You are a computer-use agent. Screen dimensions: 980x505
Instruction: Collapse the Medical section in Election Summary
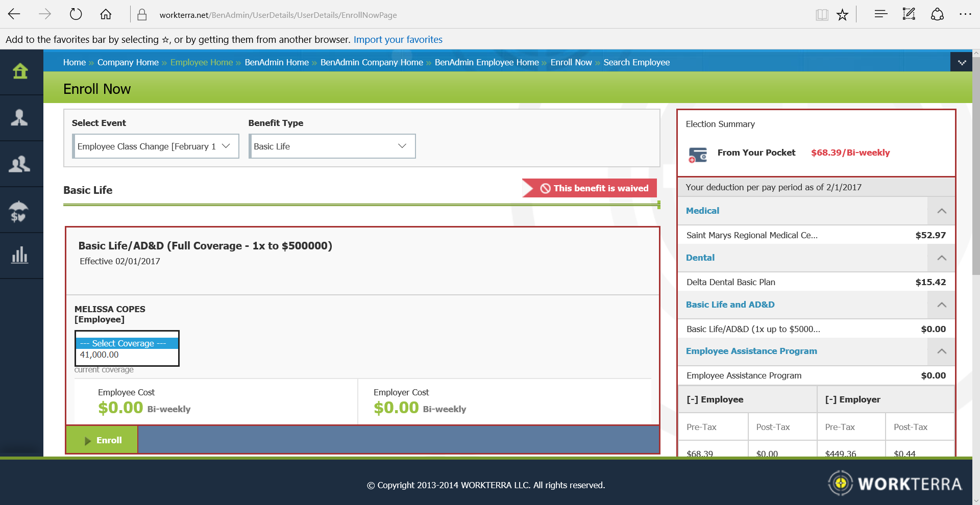tap(942, 211)
